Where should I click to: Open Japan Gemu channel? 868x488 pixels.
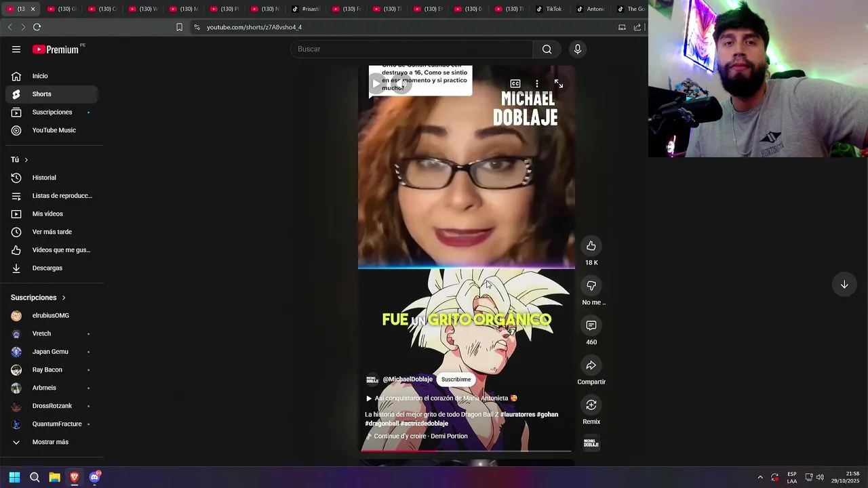coord(52,352)
